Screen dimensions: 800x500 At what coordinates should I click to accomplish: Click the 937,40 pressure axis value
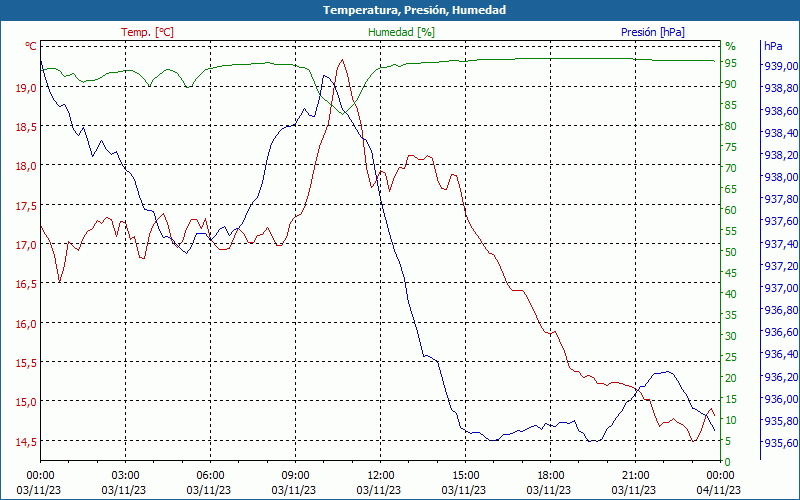781,244
